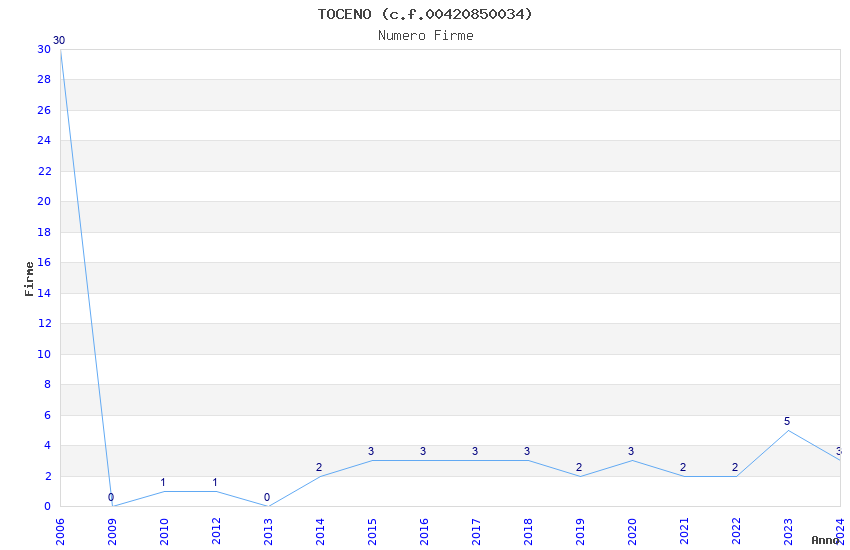Click the y-axis tick value 10
Viewport: 850px width, 550px height.
(x=44, y=354)
